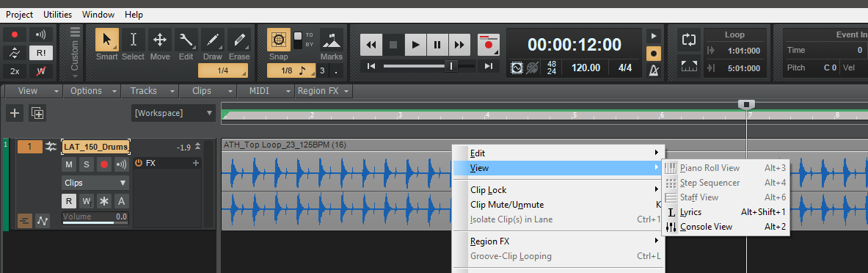Show automation lanes icon on track
The width and height of the screenshot is (868, 273).
(43, 221)
